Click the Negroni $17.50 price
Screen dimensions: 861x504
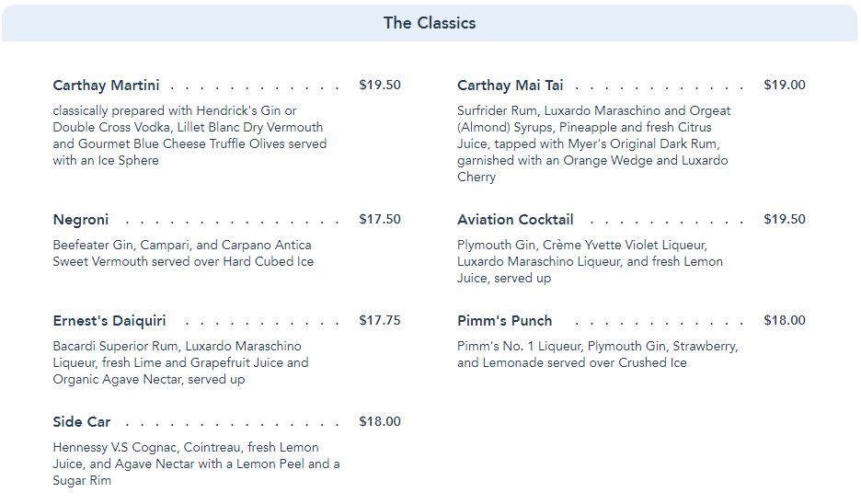tap(380, 220)
